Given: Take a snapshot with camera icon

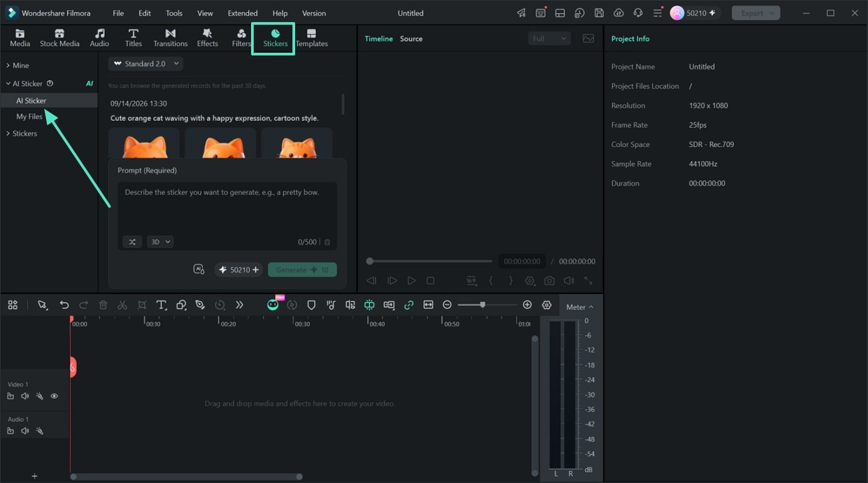Looking at the screenshot, I should pyautogui.click(x=549, y=281).
